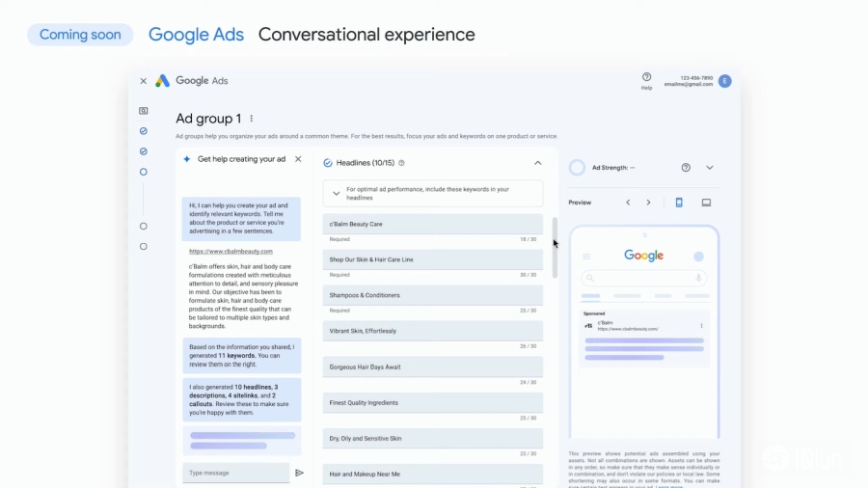Image resolution: width=868 pixels, height=488 pixels.
Task: Collapse the Headlines section
Action: (537, 163)
